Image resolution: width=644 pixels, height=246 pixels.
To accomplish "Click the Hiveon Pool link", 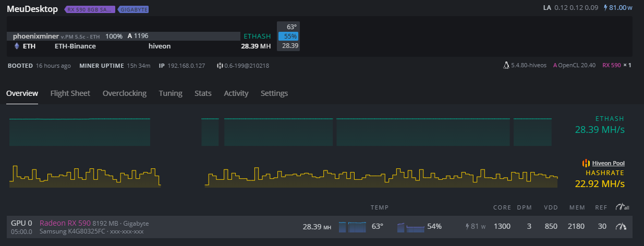I will [608, 163].
